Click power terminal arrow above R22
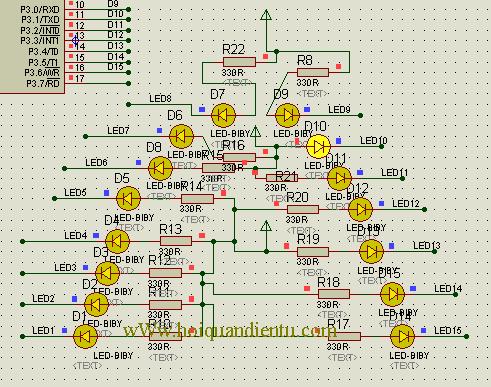 266,15
